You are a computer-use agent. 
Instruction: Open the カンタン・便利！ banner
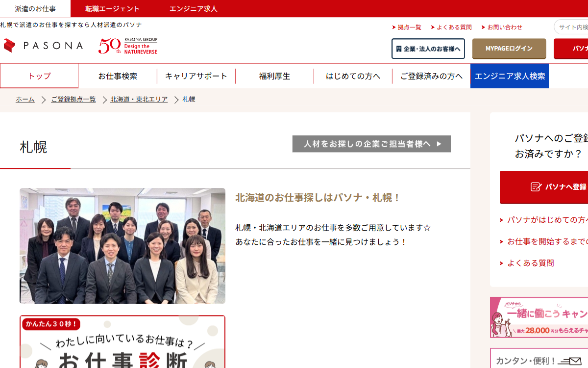539,358
